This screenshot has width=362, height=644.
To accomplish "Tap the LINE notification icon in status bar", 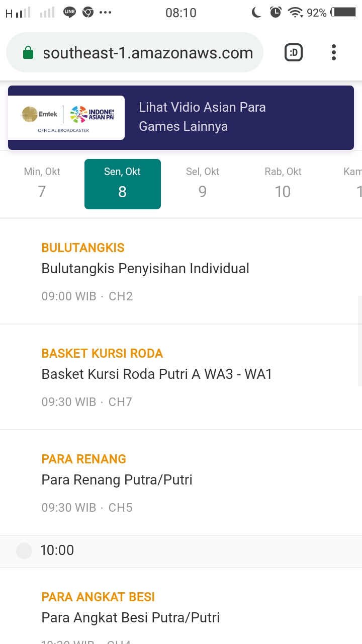I will (69, 13).
